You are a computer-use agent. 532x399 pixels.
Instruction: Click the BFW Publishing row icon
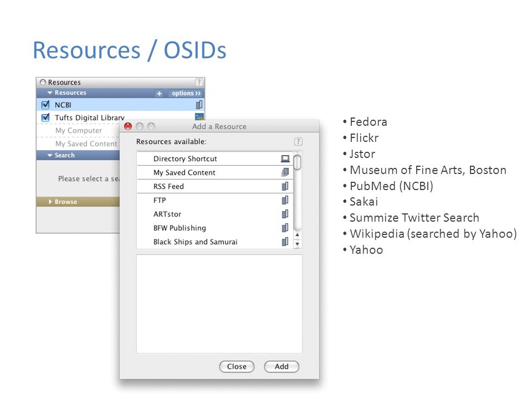pos(285,228)
